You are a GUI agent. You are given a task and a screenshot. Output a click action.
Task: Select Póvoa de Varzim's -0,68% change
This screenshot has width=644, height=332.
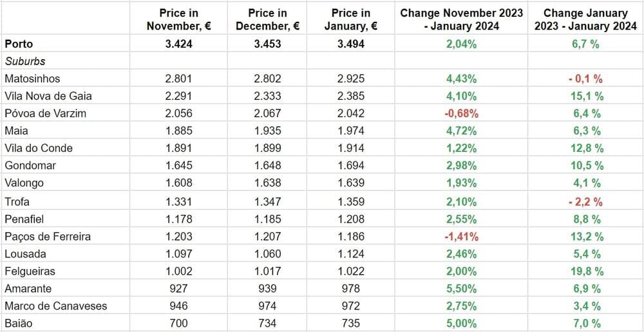tap(461, 113)
